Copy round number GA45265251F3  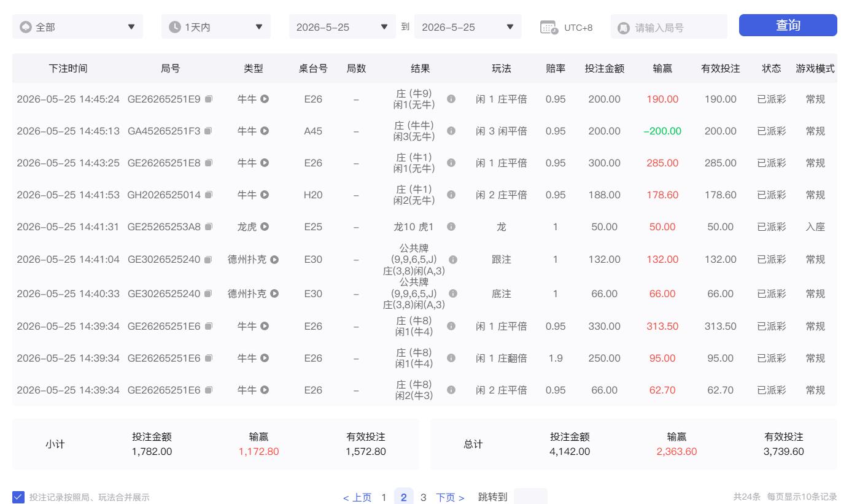coord(209,131)
